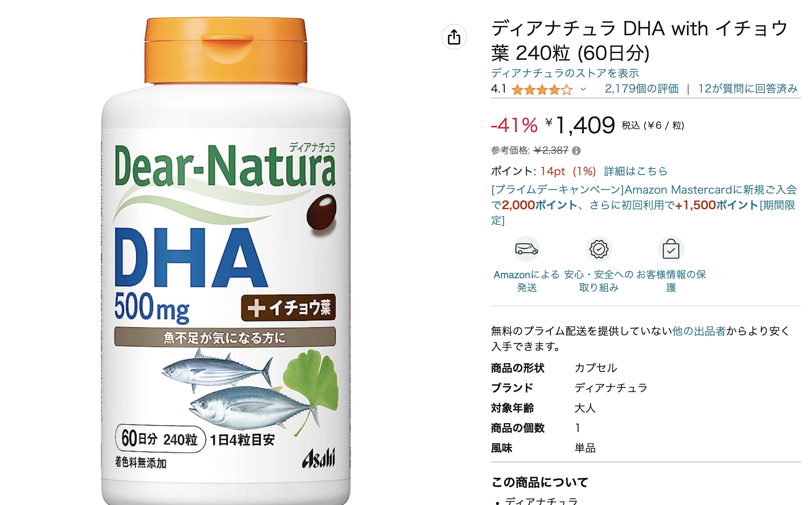Open the 2,179個の評価 reviews link
This screenshot has height=505, width=812.
(x=642, y=89)
